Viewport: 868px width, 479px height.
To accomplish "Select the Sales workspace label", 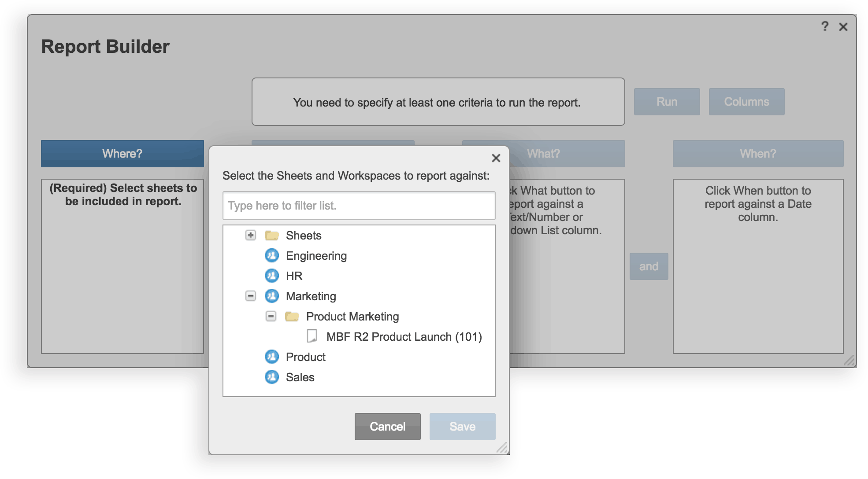I will coord(300,377).
